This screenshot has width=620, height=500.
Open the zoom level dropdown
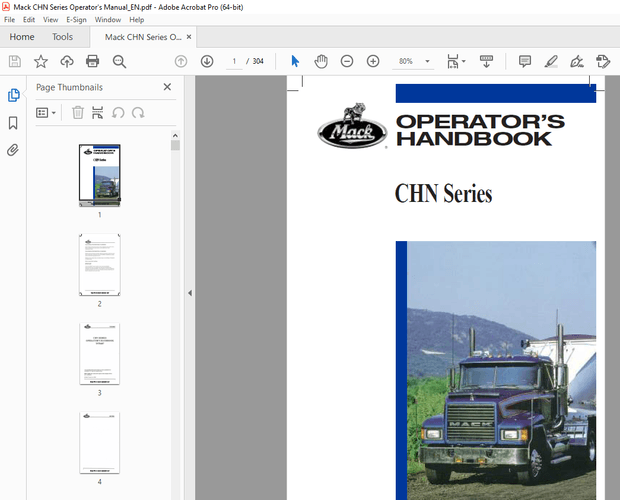[427, 61]
